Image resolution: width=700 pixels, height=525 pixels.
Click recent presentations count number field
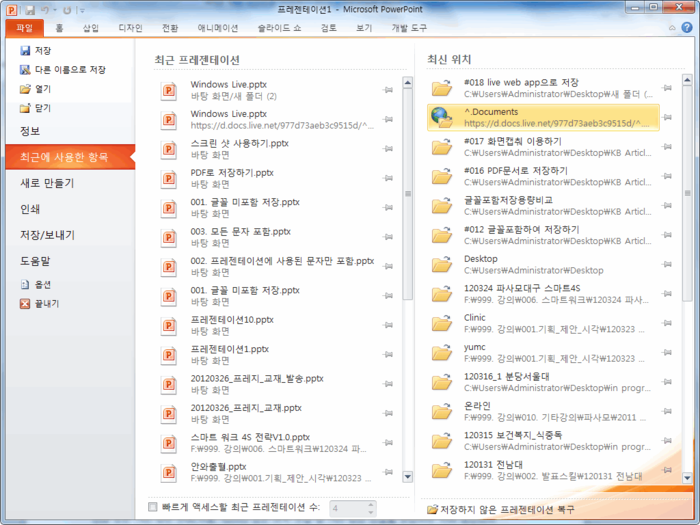348,508
